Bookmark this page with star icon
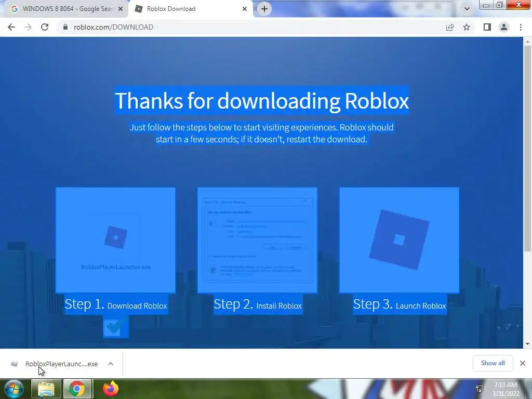The height and width of the screenshot is (399, 532). (x=467, y=27)
